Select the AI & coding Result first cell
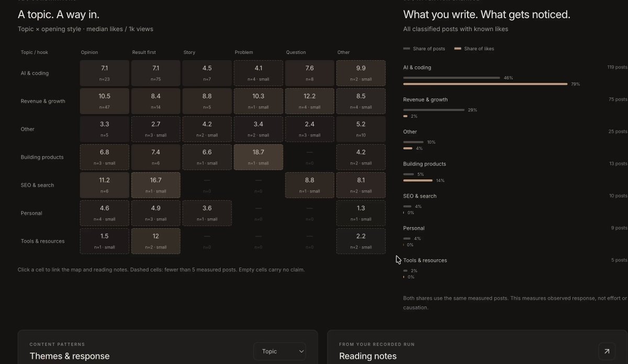 coord(156,73)
